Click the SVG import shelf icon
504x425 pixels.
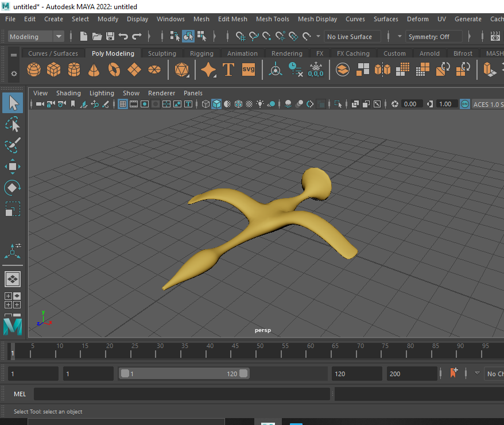pos(248,70)
